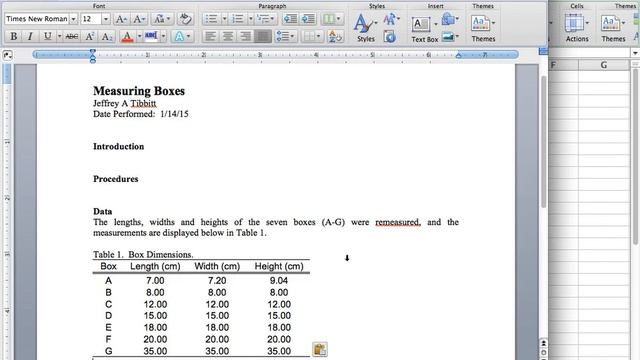The width and height of the screenshot is (640, 360).
Task: Justify the text
Action: coord(262,37)
